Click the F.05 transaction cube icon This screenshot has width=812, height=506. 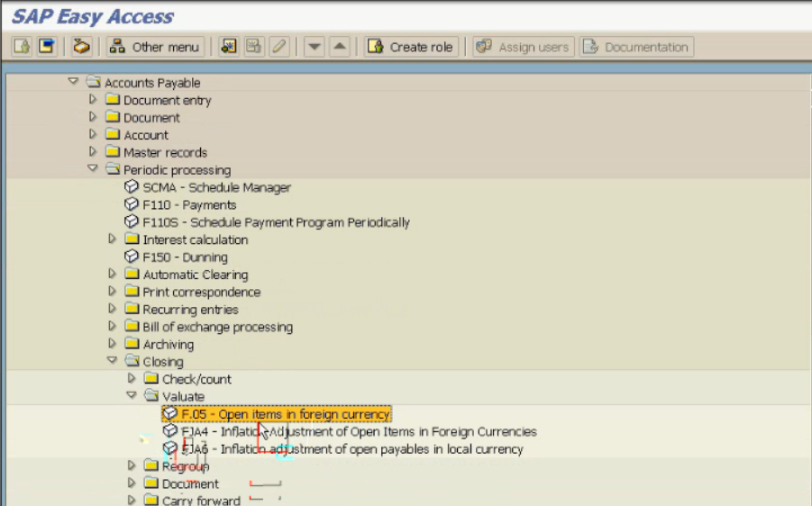coord(169,413)
